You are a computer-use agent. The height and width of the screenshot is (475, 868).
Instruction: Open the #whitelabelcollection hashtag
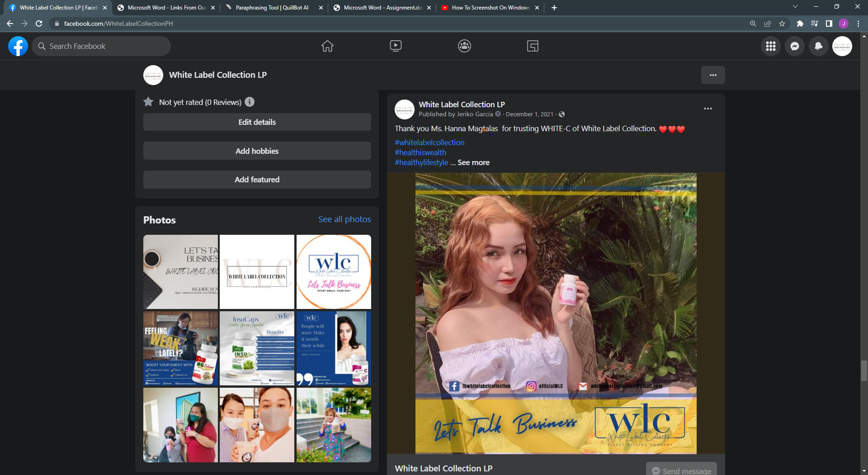click(429, 142)
